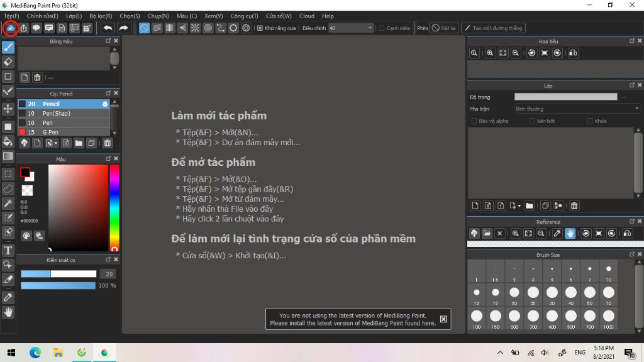The width and height of the screenshot is (644, 362).
Task: Select the Eyedropper tool
Action: [x=8, y=297]
